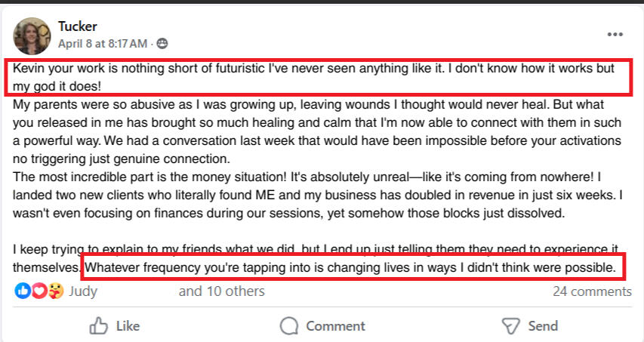Show the 'and 10 others' reactions

(222, 291)
